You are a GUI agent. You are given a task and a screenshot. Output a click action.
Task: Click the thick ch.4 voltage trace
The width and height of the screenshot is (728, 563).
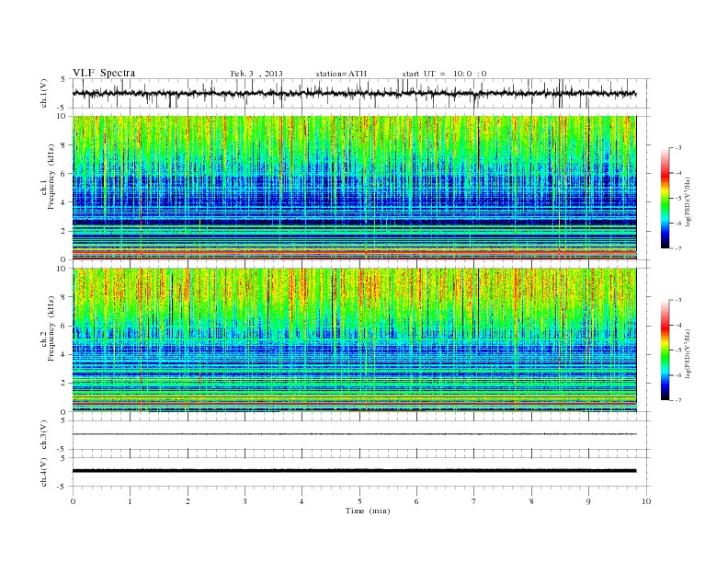(354, 471)
